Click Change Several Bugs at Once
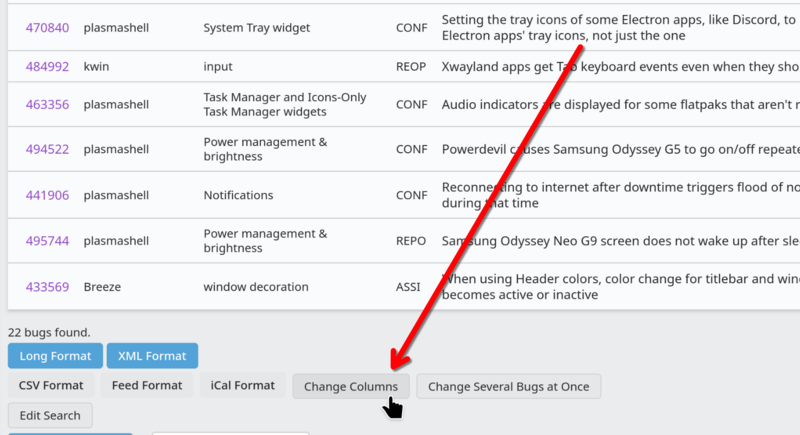This screenshot has height=435, width=800. [509, 387]
